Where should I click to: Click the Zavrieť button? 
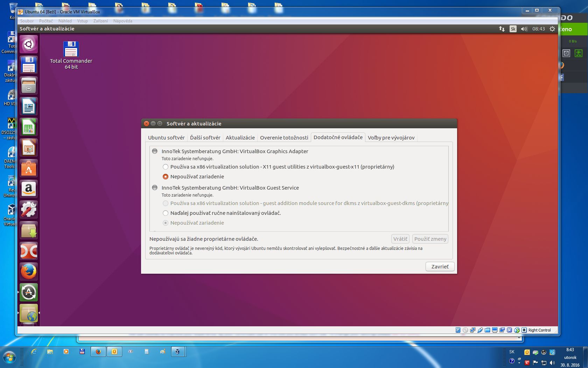pos(440,267)
